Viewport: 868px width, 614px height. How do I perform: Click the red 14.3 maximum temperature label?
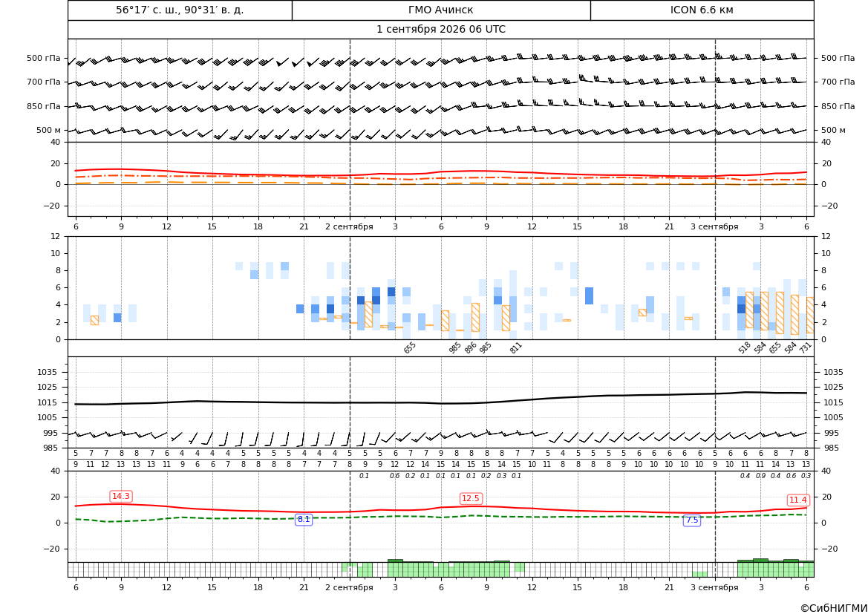[x=121, y=496]
